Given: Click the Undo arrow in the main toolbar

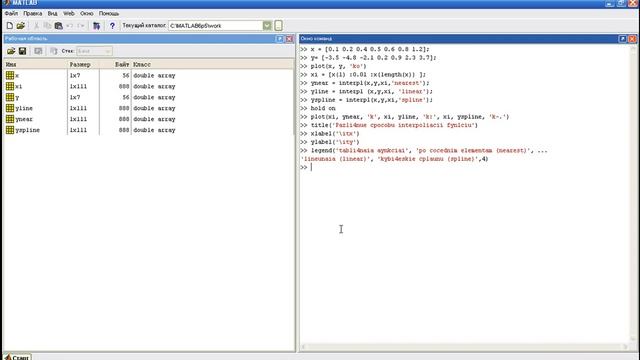Looking at the screenshot, I should 70,26.
